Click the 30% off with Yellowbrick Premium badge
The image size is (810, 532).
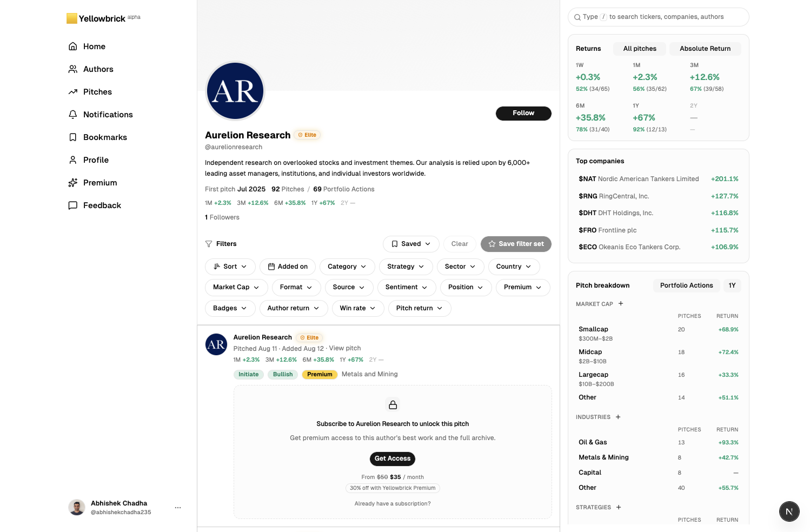[x=393, y=488]
